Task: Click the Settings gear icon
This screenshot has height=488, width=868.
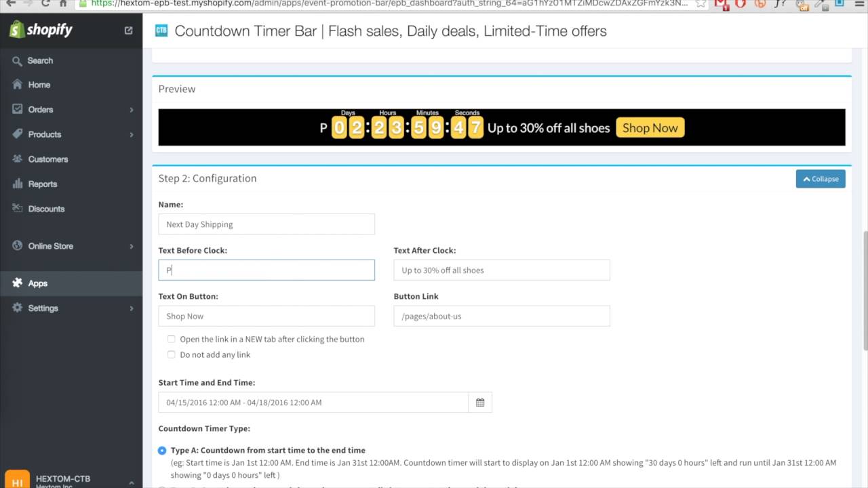Action: point(17,308)
